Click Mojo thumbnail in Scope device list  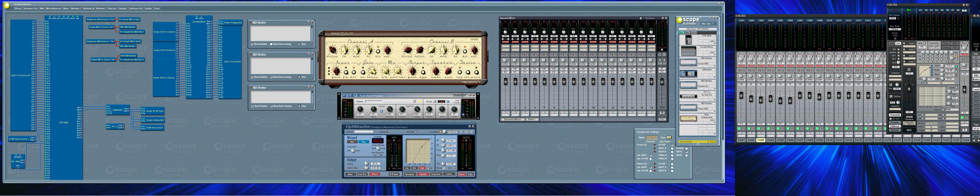688,119
